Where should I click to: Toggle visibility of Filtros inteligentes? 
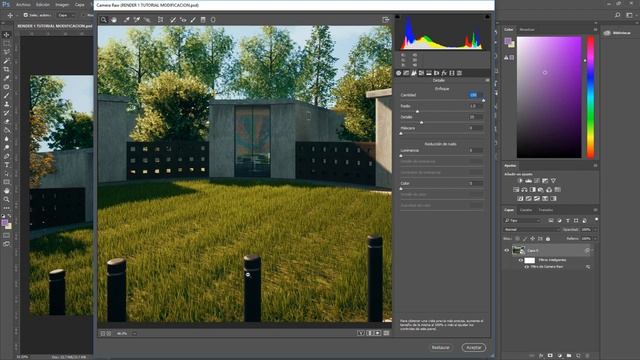coord(521,260)
